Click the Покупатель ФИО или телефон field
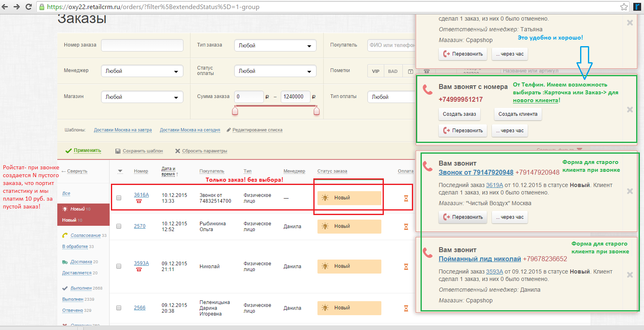644x330 pixels. [391, 45]
